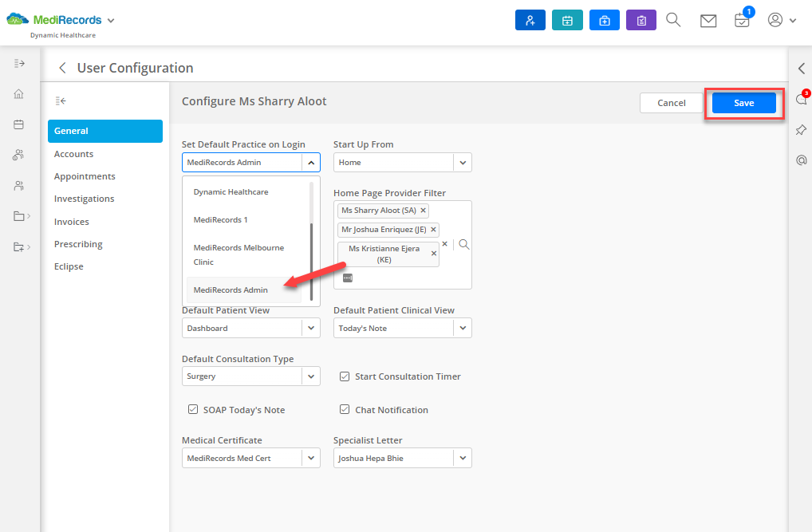The image size is (812, 532).
Task: Choose MediRecords Admin from practice list
Action: click(244, 290)
